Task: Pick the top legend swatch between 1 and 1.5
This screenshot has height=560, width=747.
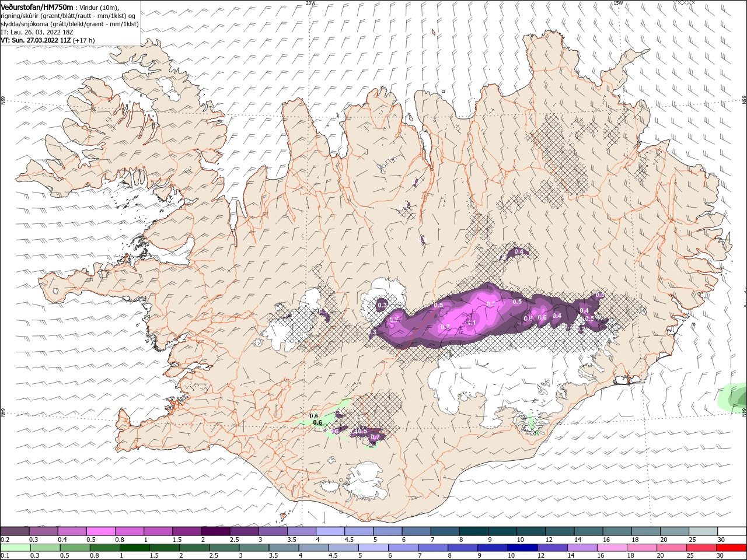Action: [158, 531]
